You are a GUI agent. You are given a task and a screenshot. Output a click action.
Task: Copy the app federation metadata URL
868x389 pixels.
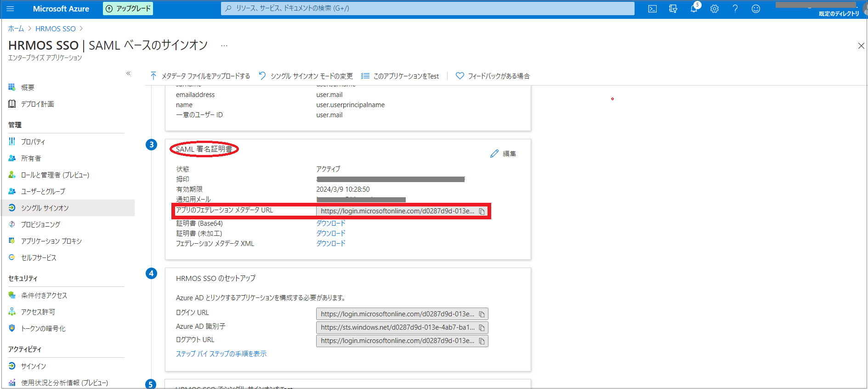[x=482, y=212]
